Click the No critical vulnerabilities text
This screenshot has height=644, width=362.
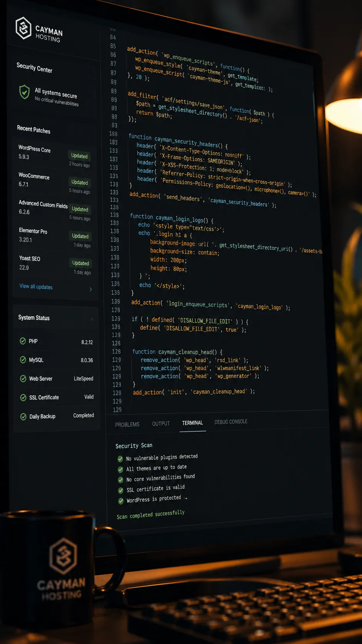tap(57, 102)
